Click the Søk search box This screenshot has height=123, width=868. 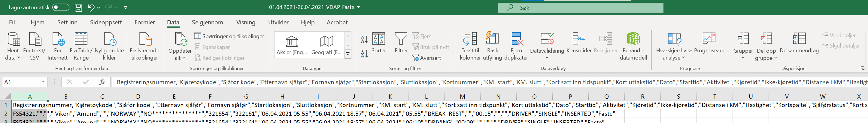point(581,8)
